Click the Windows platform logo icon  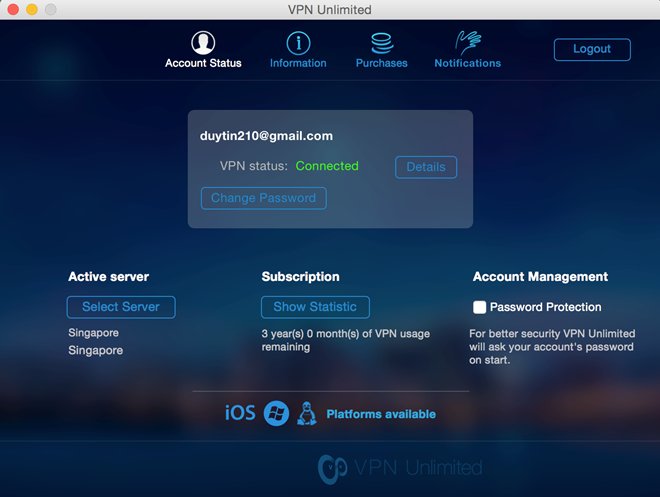[276, 413]
